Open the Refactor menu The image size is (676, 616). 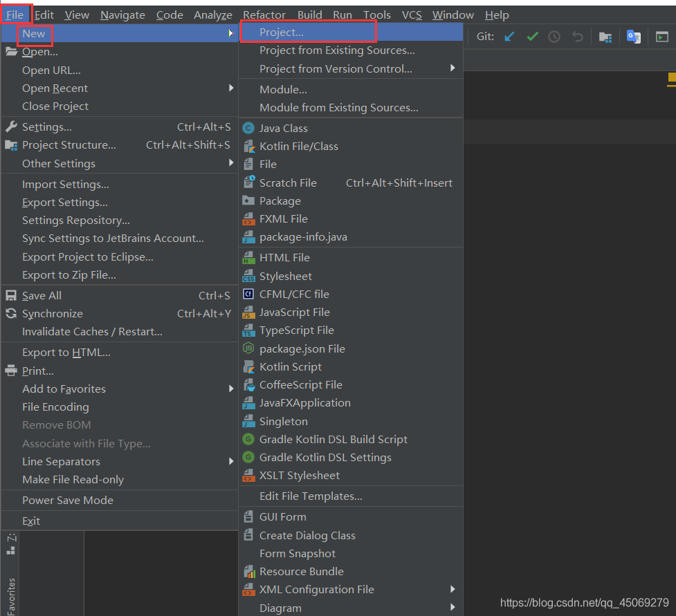click(264, 15)
